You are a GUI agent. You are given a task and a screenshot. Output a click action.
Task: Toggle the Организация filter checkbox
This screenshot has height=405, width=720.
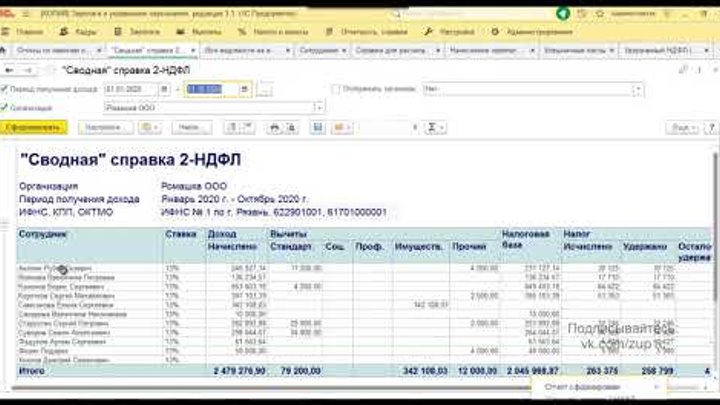click(x=7, y=107)
